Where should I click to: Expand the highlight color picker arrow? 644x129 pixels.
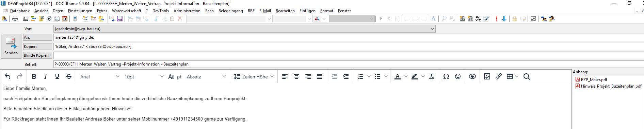[x=423, y=77]
